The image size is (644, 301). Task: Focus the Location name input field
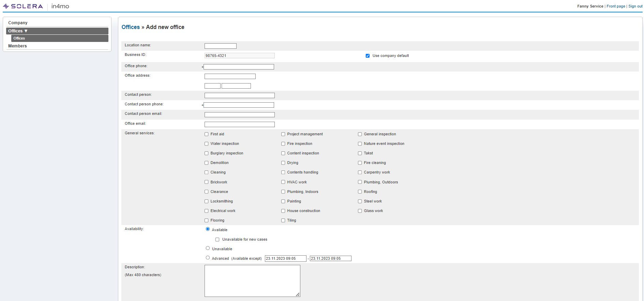point(220,46)
